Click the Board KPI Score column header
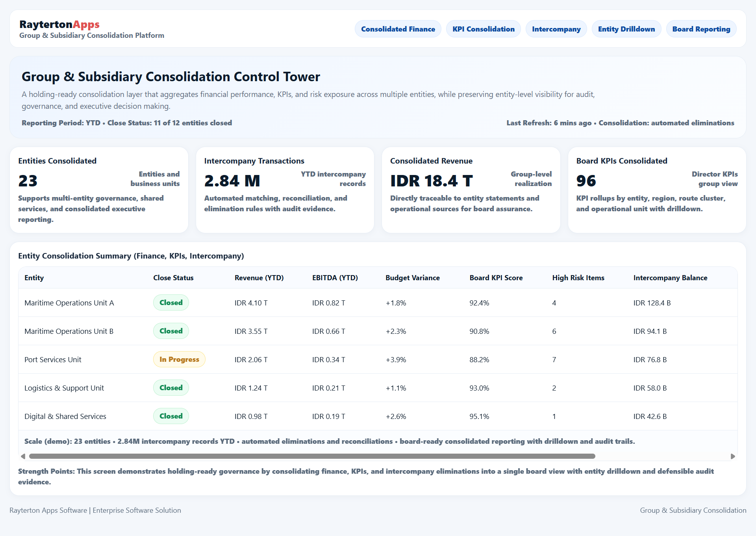Image resolution: width=756 pixels, height=536 pixels. coord(496,278)
